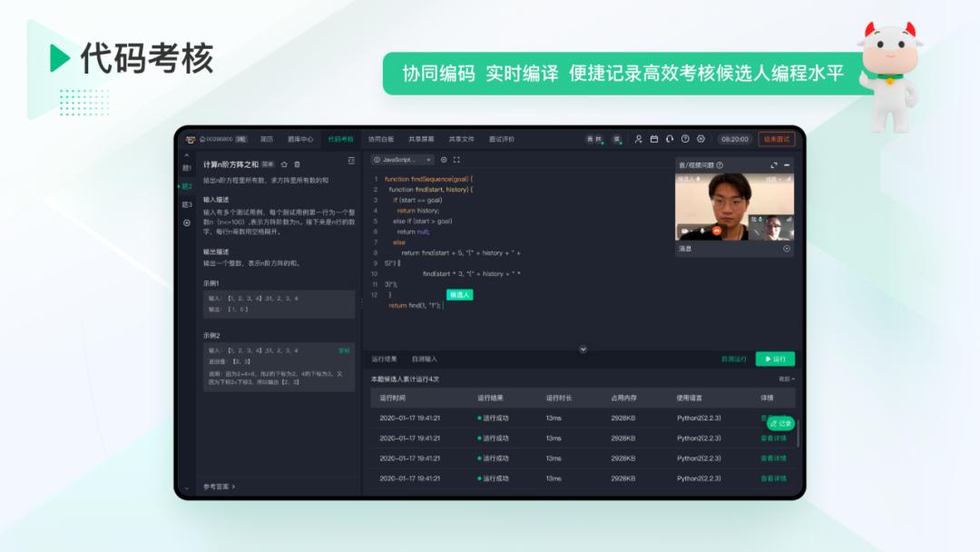Open the message panel circle icon
980x552 pixels.
(x=787, y=249)
